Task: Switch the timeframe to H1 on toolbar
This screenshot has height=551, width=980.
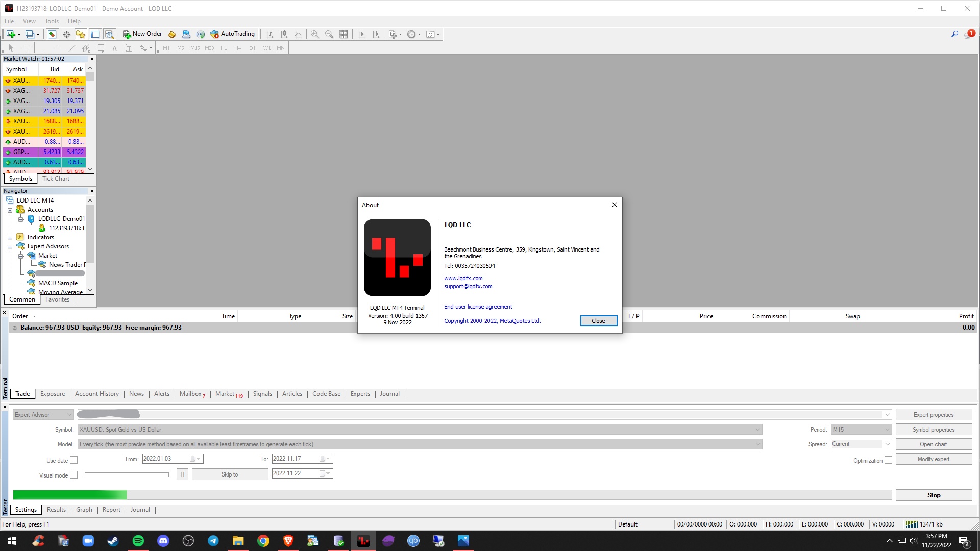Action: 224,48
